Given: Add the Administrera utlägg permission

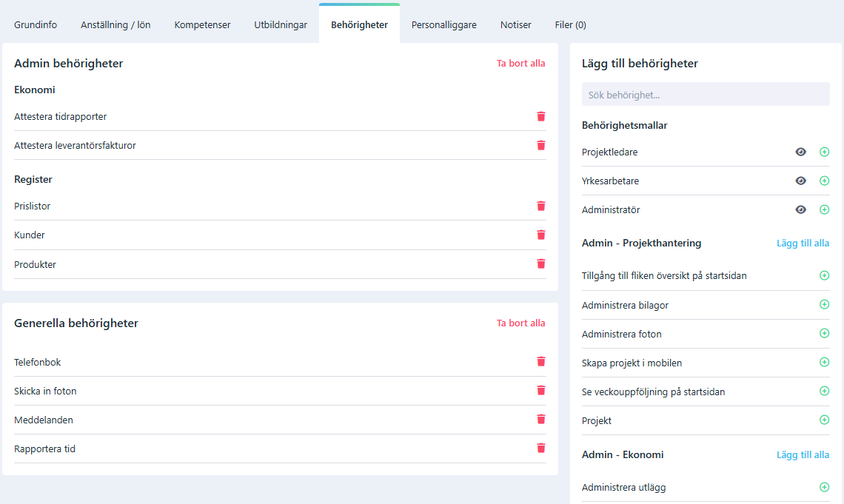Looking at the screenshot, I should pos(824,487).
